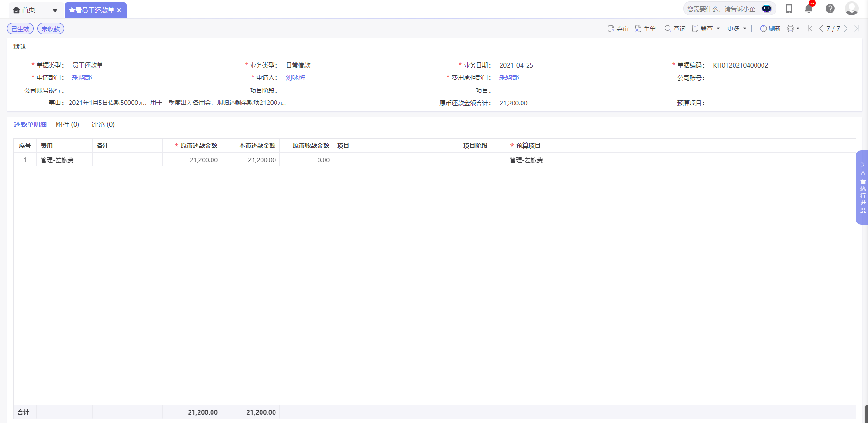
Task: Open the user avatar at top right
Action: tap(852, 8)
